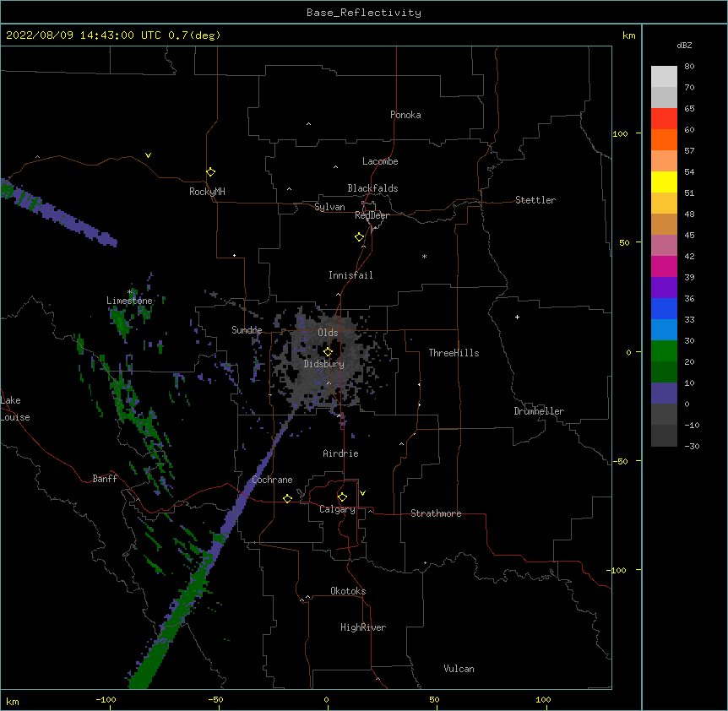This screenshot has height=711, width=728.
Task: Click the Banff label
Action: [x=105, y=479]
